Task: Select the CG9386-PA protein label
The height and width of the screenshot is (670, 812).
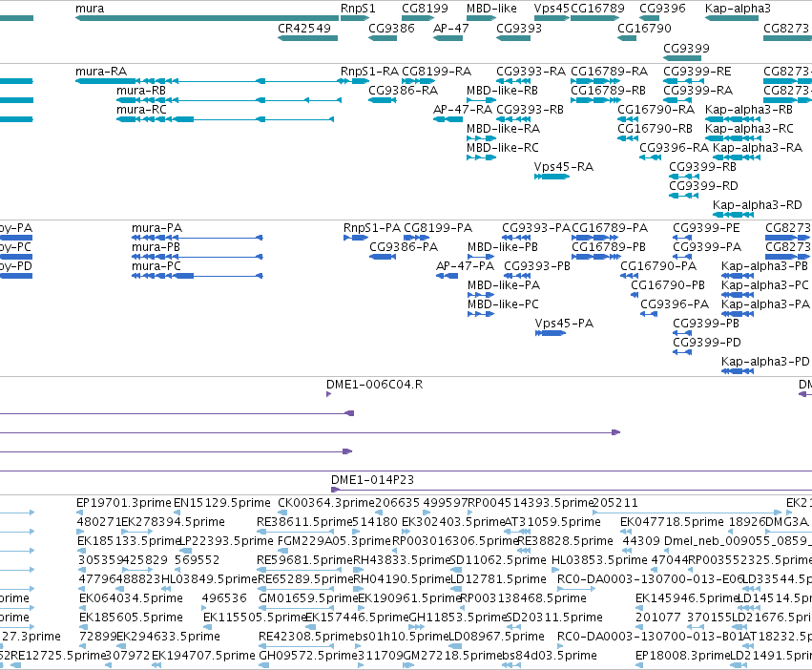Action: point(404,247)
